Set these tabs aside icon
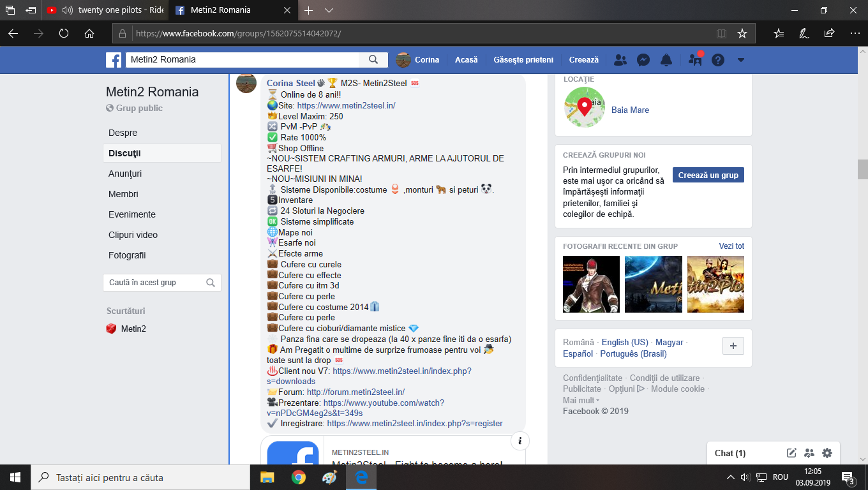The image size is (868, 490). [x=31, y=10]
